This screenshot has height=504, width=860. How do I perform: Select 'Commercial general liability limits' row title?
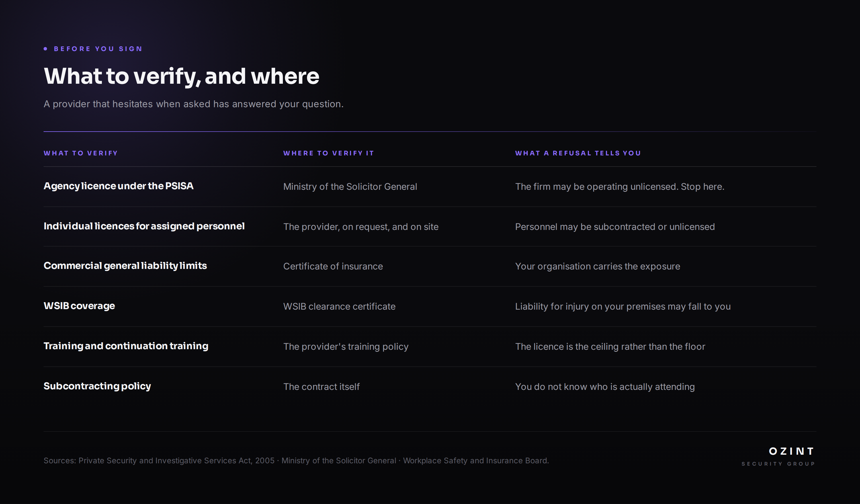click(x=125, y=266)
